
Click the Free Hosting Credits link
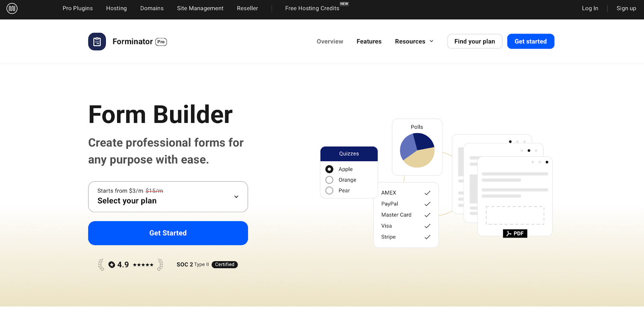pyautogui.click(x=312, y=8)
